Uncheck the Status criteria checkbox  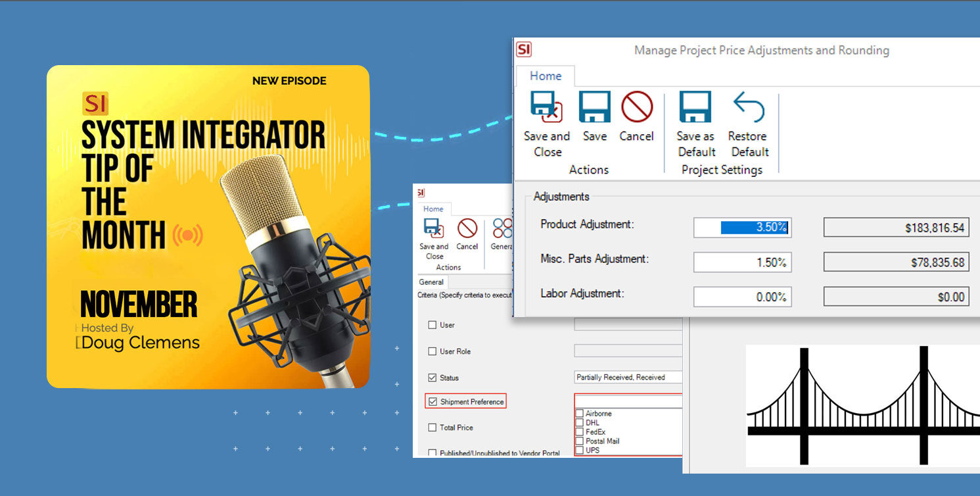tap(432, 378)
